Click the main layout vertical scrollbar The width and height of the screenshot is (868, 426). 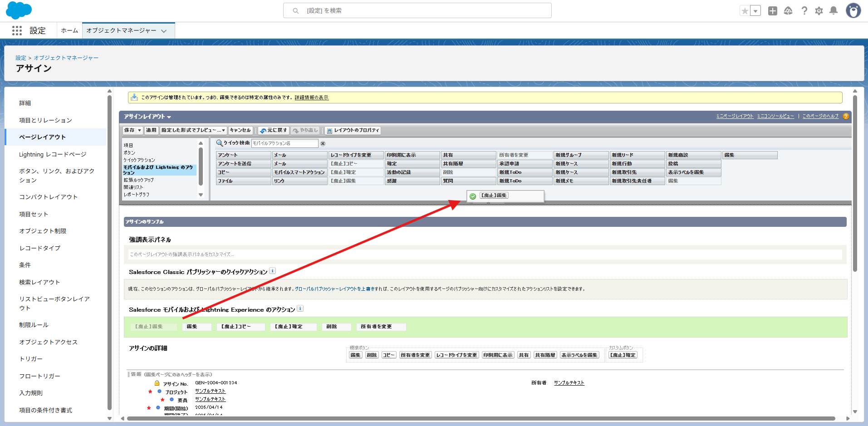pyautogui.click(x=855, y=184)
